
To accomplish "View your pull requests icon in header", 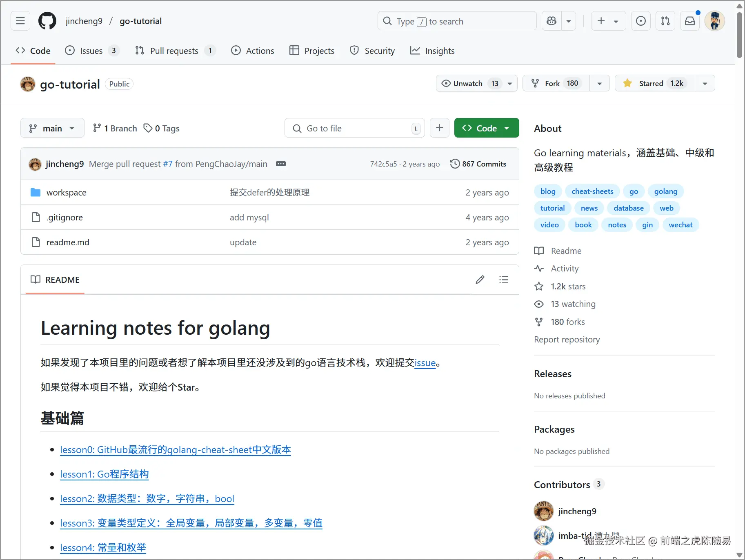I will point(665,21).
